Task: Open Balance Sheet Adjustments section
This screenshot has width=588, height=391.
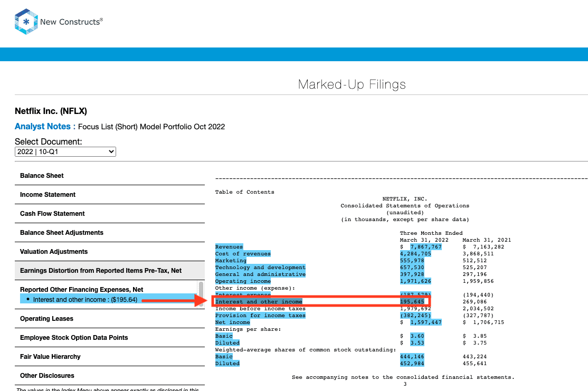Action: pyautogui.click(x=109, y=233)
